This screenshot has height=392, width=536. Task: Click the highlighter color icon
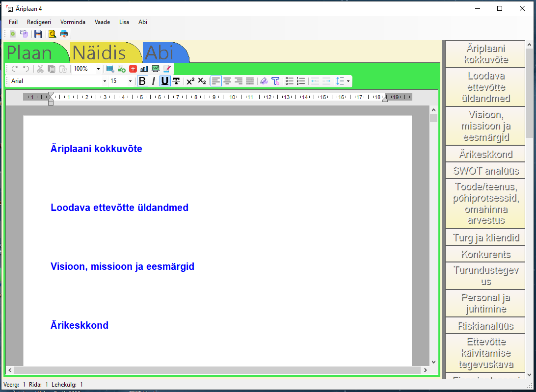(264, 81)
